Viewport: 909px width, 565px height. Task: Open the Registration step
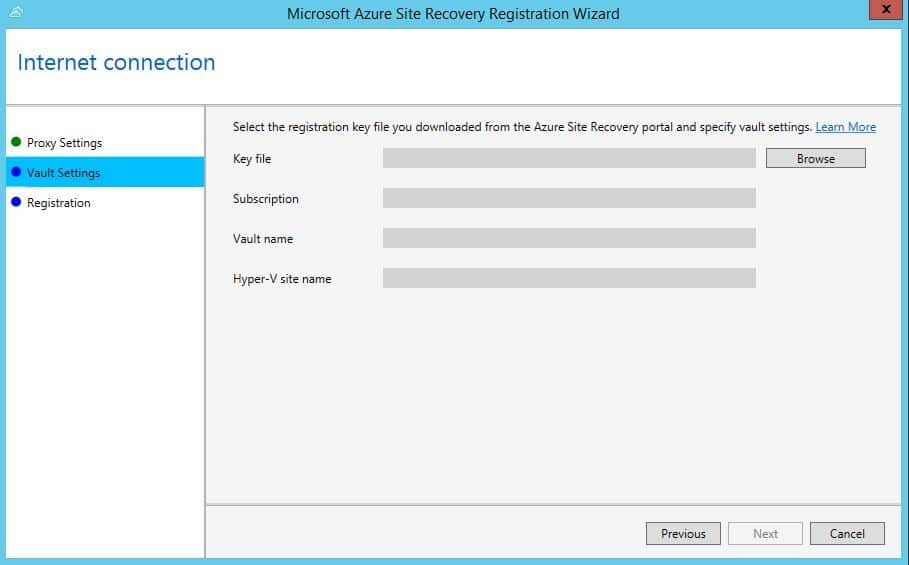click(x=58, y=203)
